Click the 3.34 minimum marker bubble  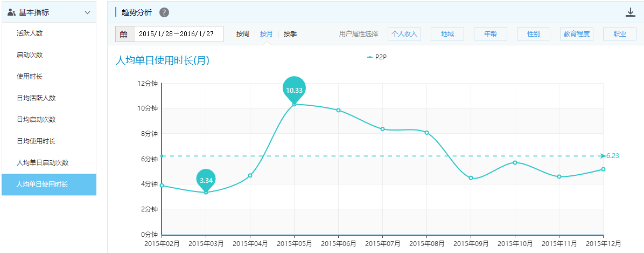pos(206,180)
